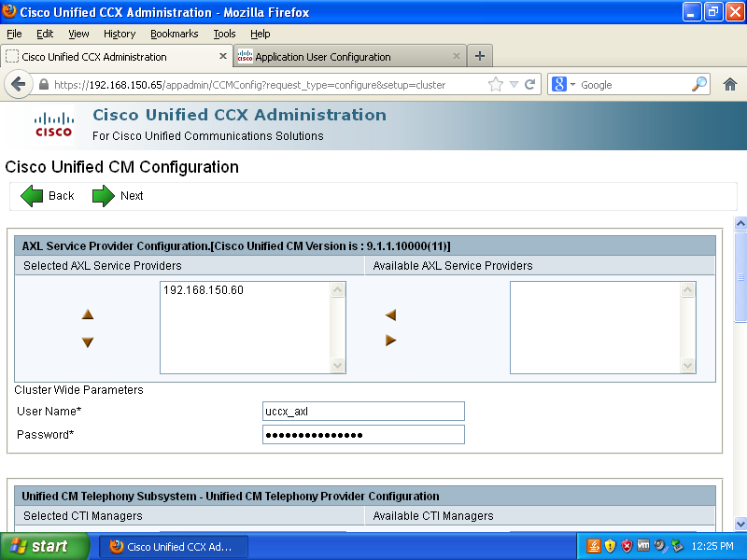
Task: Click the yellow security shield tray icon
Action: [x=610, y=546]
